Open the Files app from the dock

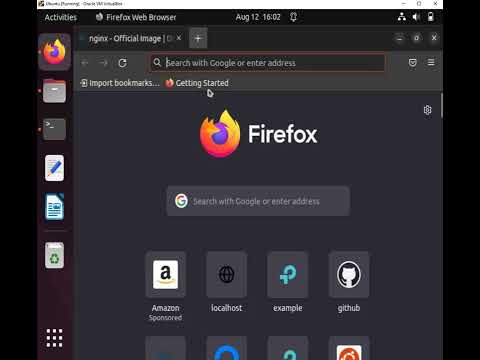54,91
